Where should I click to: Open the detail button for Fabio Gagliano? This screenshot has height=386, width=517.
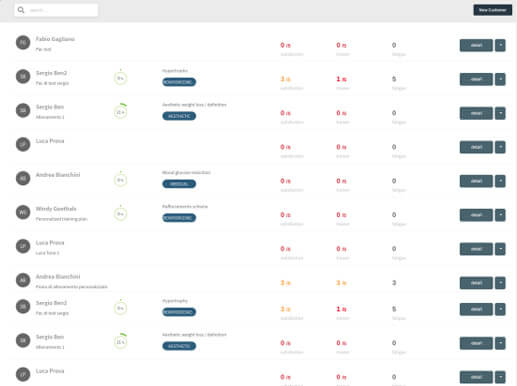click(476, 45)
